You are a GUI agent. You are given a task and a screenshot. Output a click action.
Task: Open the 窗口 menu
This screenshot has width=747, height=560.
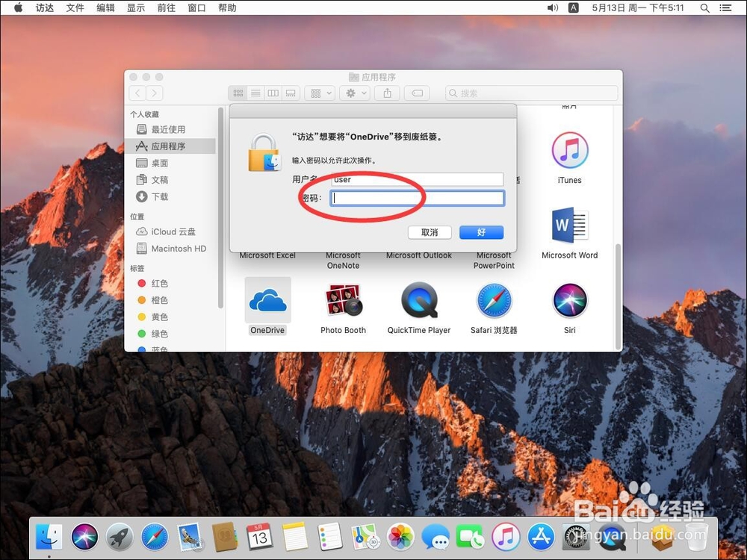[196, 7]
